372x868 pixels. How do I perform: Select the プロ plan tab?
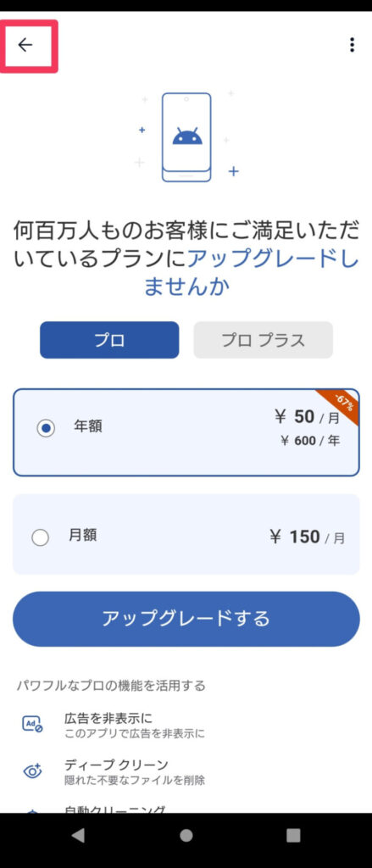[109, 340]
